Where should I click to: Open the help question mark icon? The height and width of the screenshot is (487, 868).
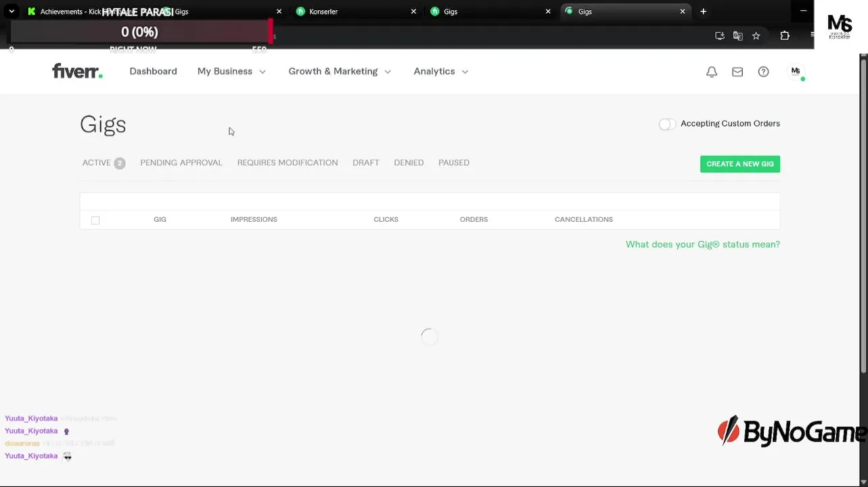(763, 72)
